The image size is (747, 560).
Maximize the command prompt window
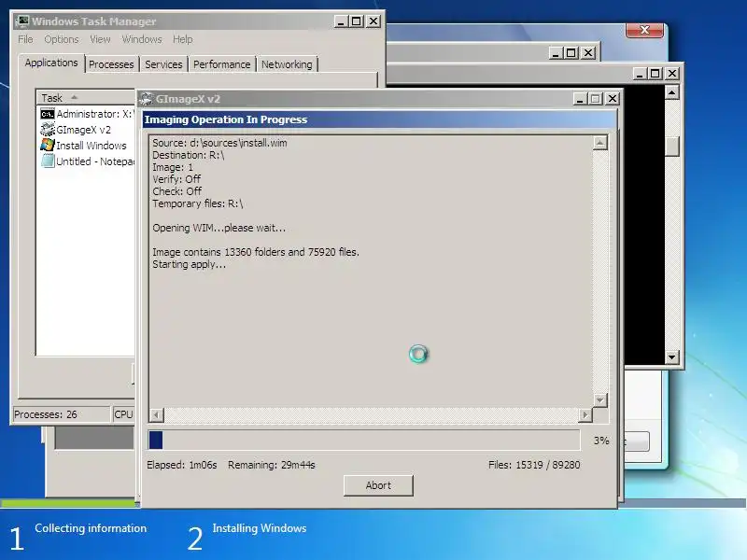point(655,74)
